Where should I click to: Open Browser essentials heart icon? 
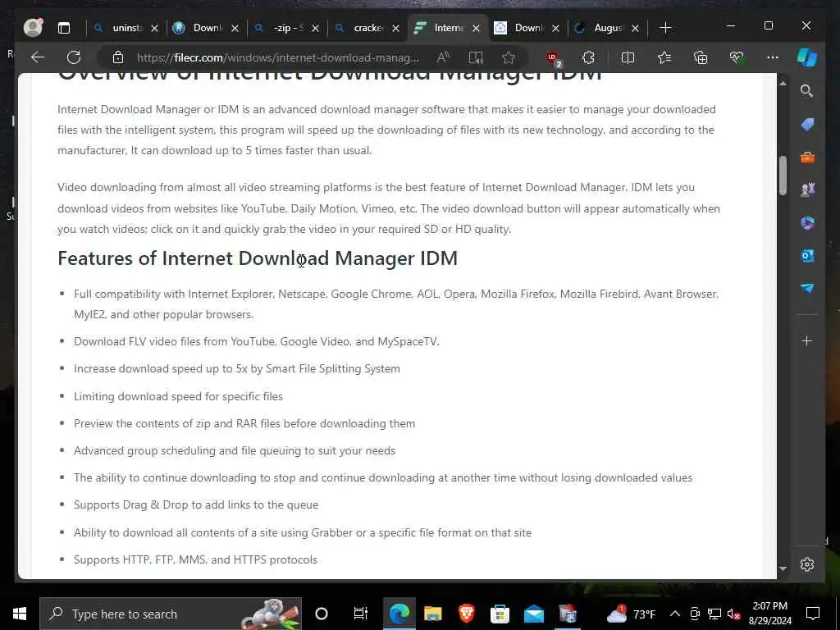737,57
